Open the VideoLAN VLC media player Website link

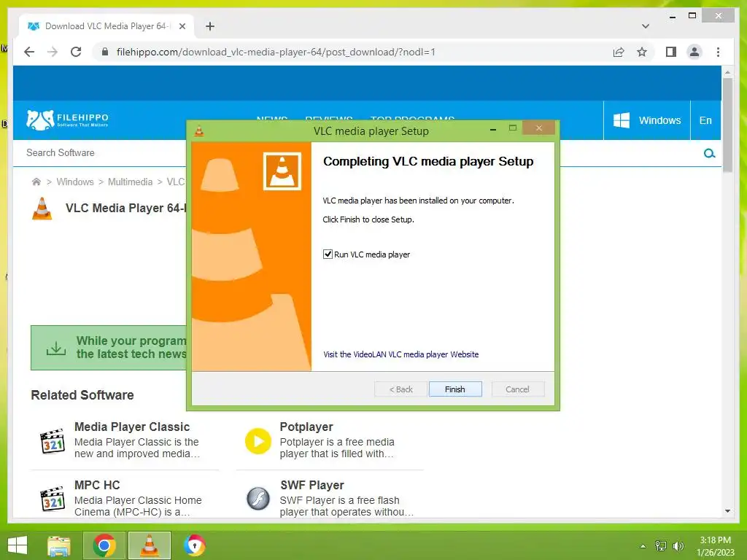(x=400, y=354)
